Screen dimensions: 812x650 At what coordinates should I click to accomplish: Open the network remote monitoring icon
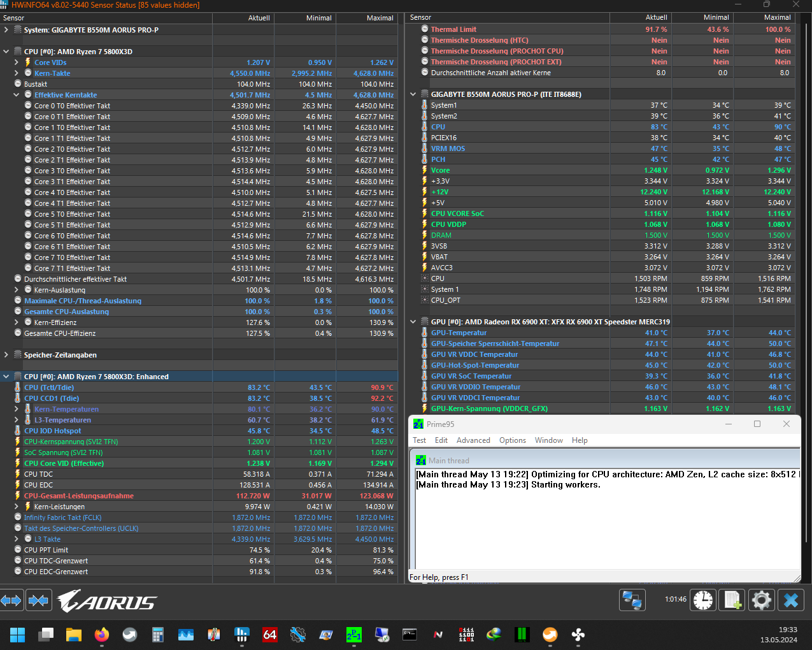632,600
